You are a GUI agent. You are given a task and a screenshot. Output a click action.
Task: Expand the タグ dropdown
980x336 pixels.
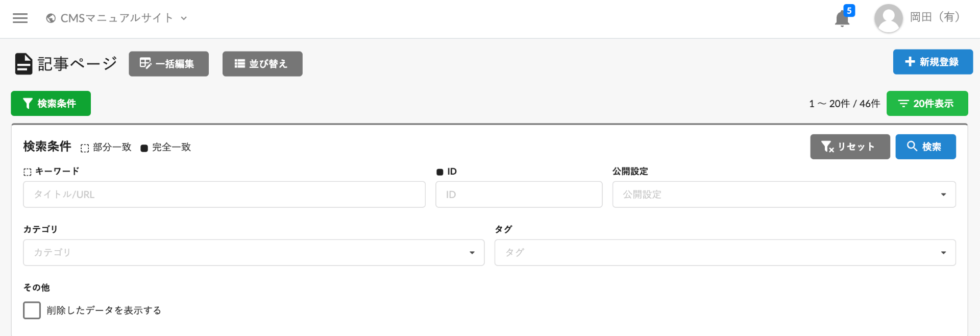[x=725, y=253]
